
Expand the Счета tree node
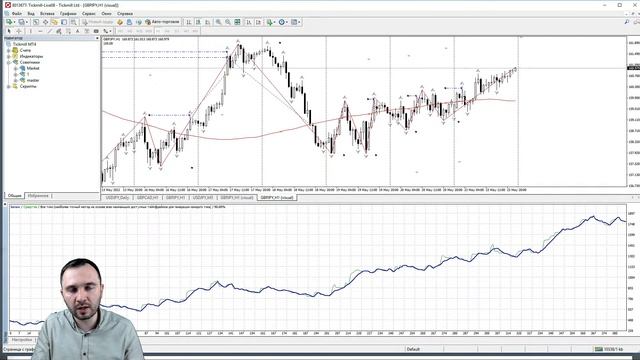coord(9,50)
